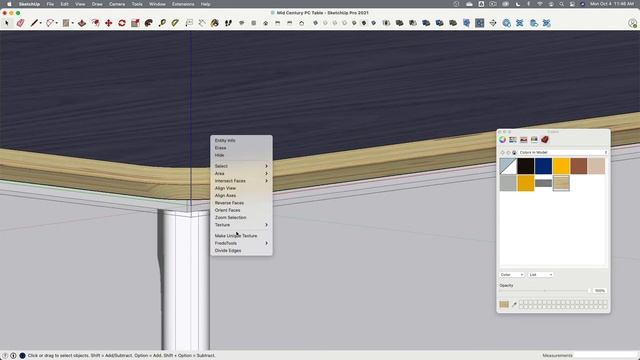Open the brick texture palettes tab
The height and width of the screenshot is (360, 640).
click(x=545, y=140)
